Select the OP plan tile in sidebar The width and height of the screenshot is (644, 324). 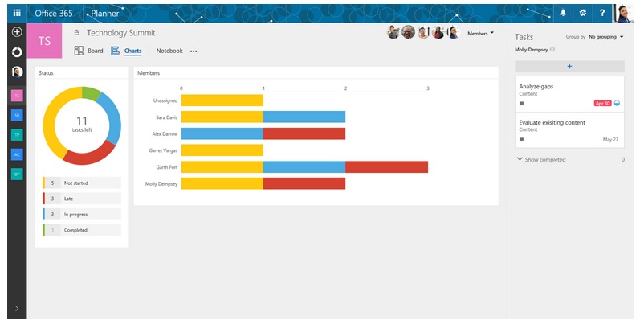click(x=17, y=174)
